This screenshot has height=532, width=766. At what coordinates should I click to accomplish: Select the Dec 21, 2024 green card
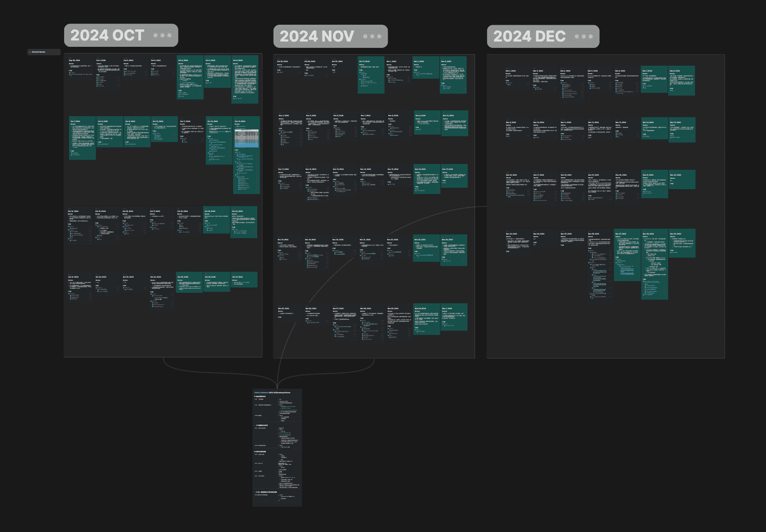pyautogui.click(x=655, y=184)
